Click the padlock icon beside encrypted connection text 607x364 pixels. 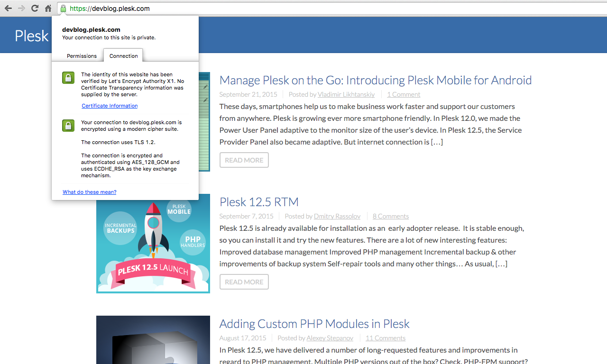coord(68,126)
